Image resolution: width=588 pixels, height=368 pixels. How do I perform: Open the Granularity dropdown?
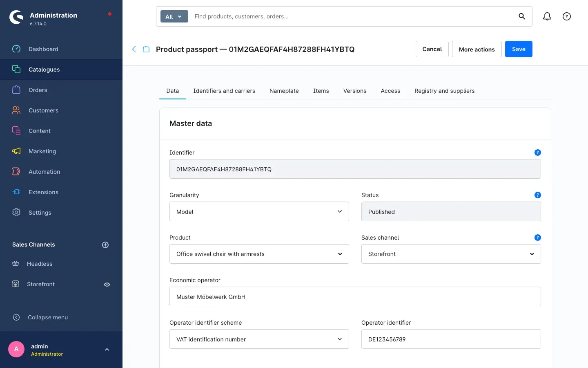click(259, 211)
